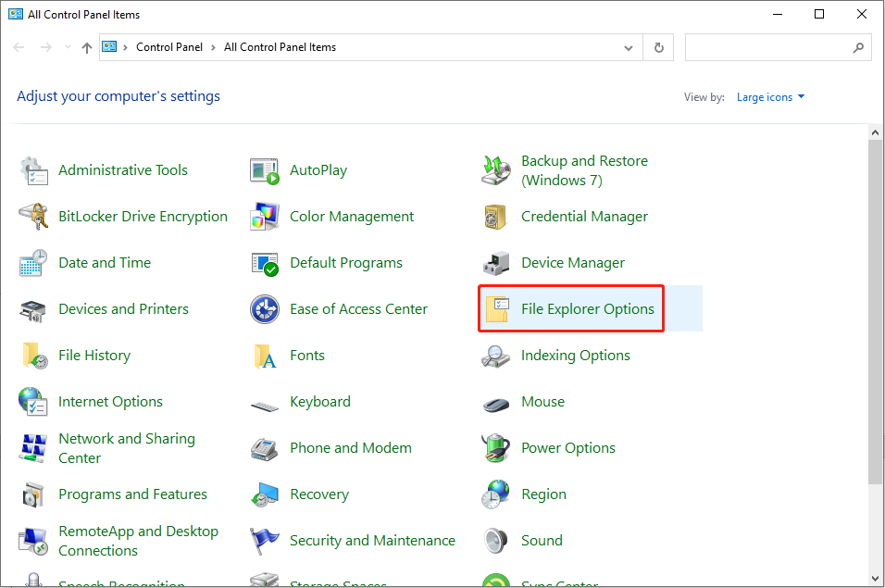The width and height of the screenshot is (885, 588).
Task: Refresh the Control Panel view
Action: click(659, 48)
